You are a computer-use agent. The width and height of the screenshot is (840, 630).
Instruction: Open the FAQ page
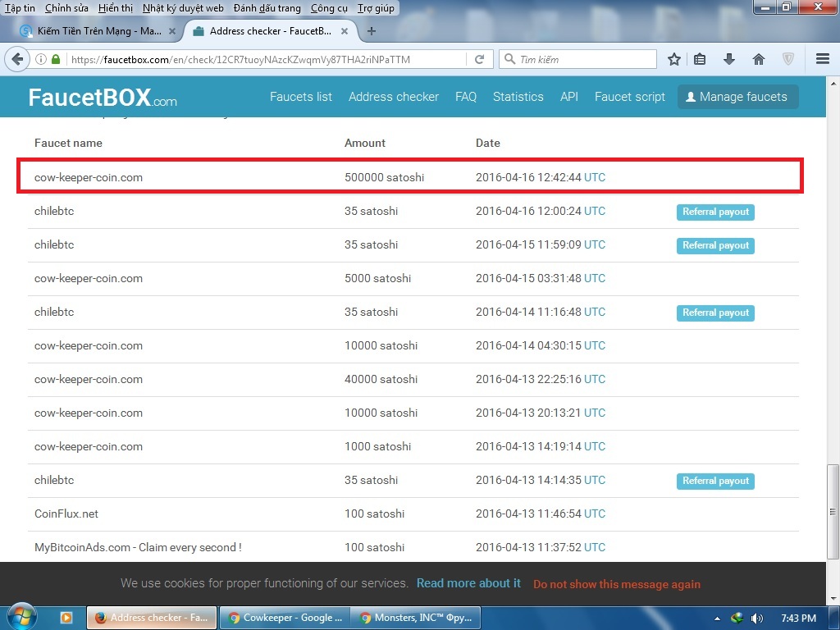tap(466, 97)
